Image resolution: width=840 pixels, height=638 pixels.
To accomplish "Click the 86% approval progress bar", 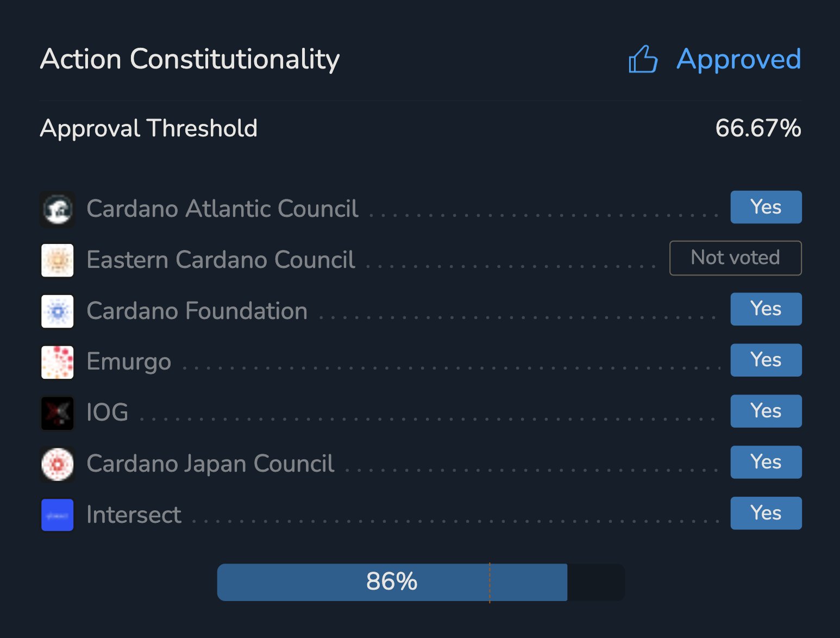I will 391,582.
